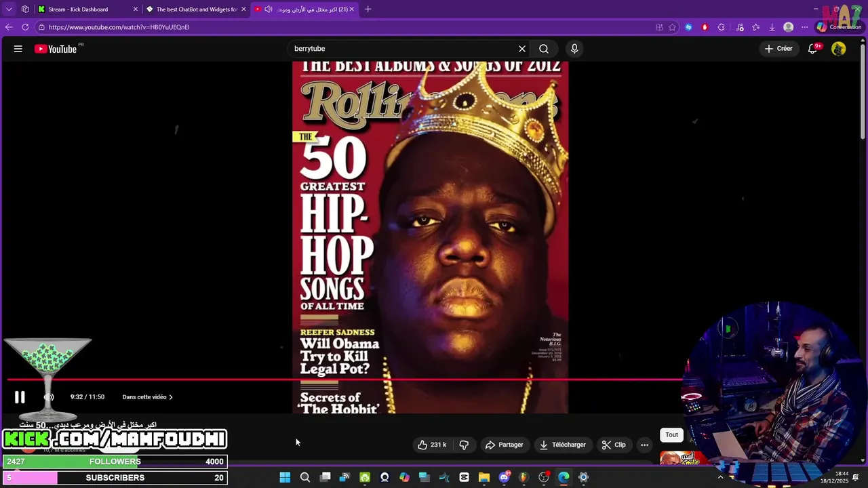Switch to Microsoft Edge on the taskbar
The width and height of the screenshot is (868, 488).
(x=564, y=477)
